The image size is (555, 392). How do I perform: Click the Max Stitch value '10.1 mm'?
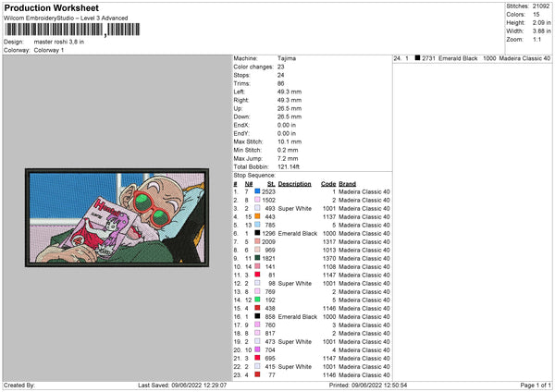pos(290,141)
